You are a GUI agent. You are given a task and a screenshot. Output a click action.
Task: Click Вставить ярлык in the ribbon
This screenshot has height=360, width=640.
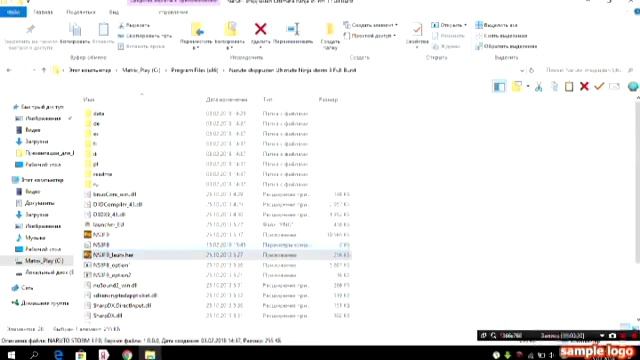[141, 47]
